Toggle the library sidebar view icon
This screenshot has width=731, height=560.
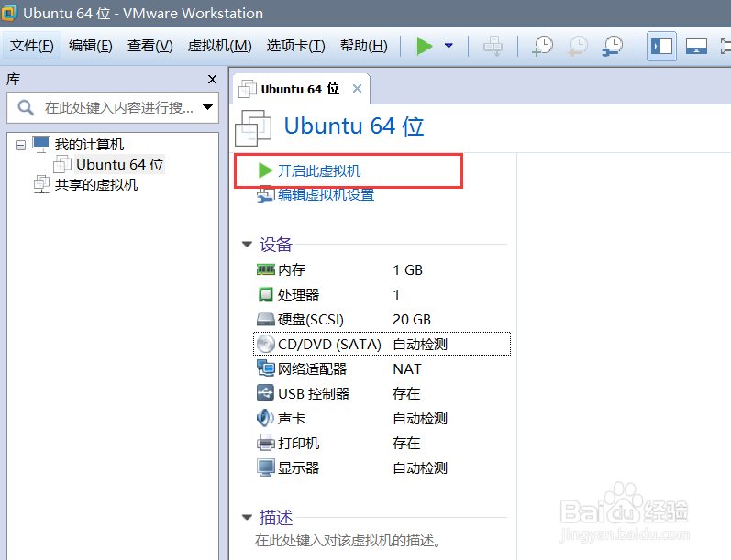[661, 46]
